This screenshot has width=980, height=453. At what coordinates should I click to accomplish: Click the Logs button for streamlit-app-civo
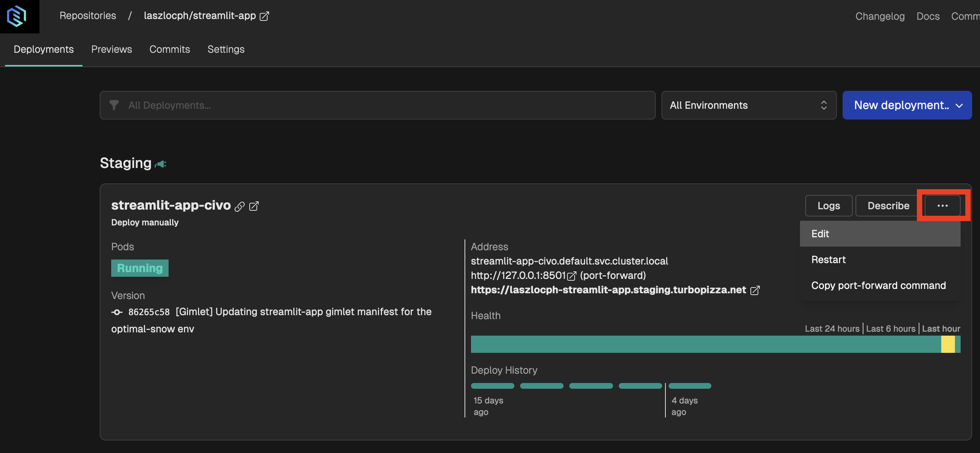(829, 205)
